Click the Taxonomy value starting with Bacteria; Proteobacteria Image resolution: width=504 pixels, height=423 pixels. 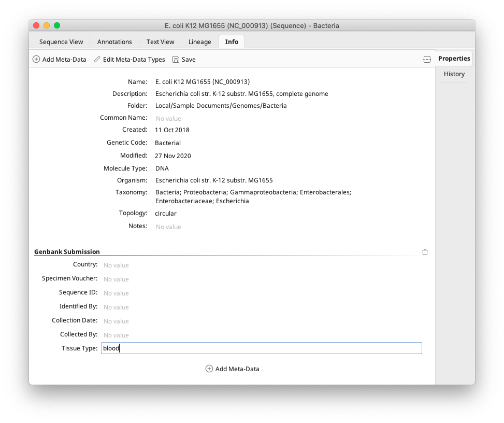tap(253, 196)
